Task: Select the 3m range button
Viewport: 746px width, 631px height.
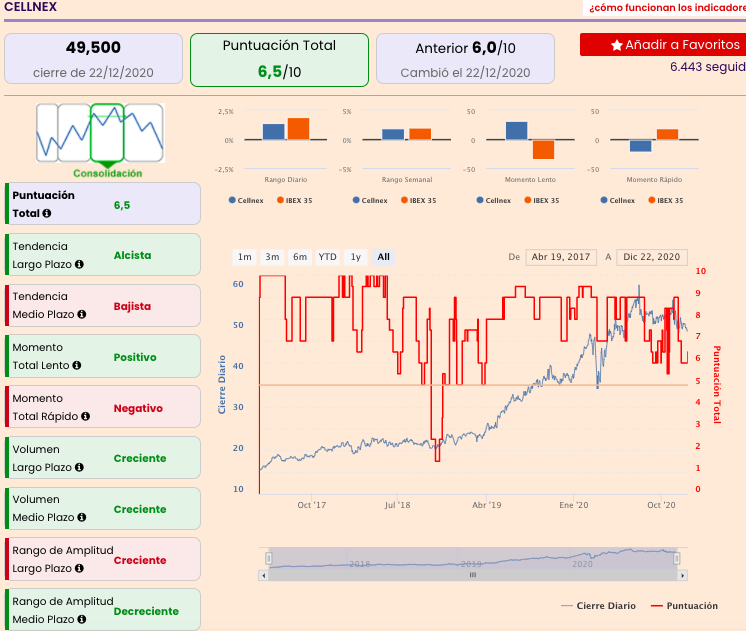Action: click(272, 257)
